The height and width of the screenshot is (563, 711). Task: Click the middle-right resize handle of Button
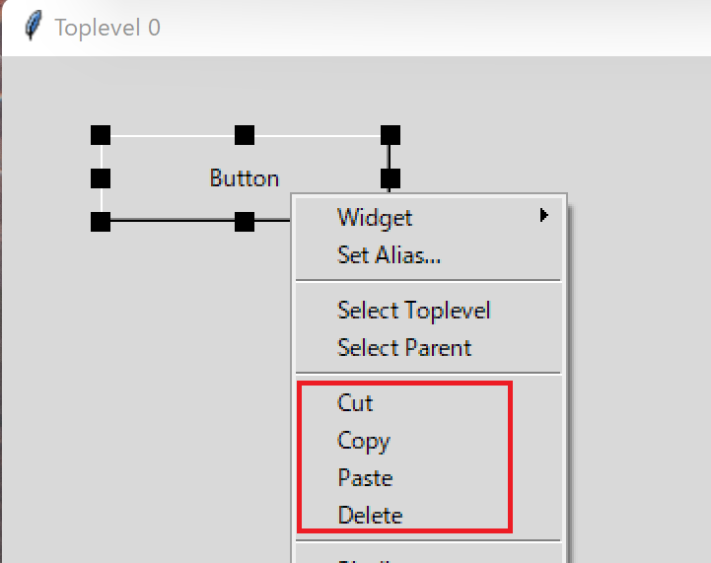(390, 178)
